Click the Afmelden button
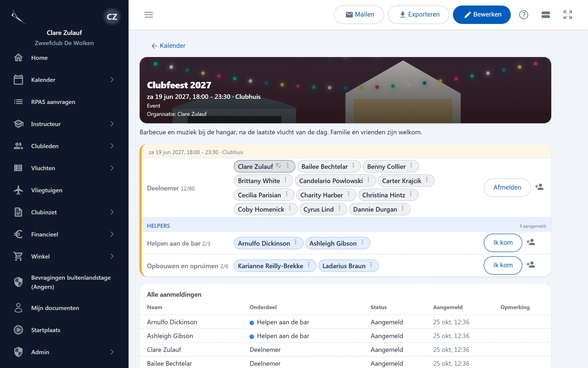The image size is (588, 368). pyautogui.click(x=507, y=187)
